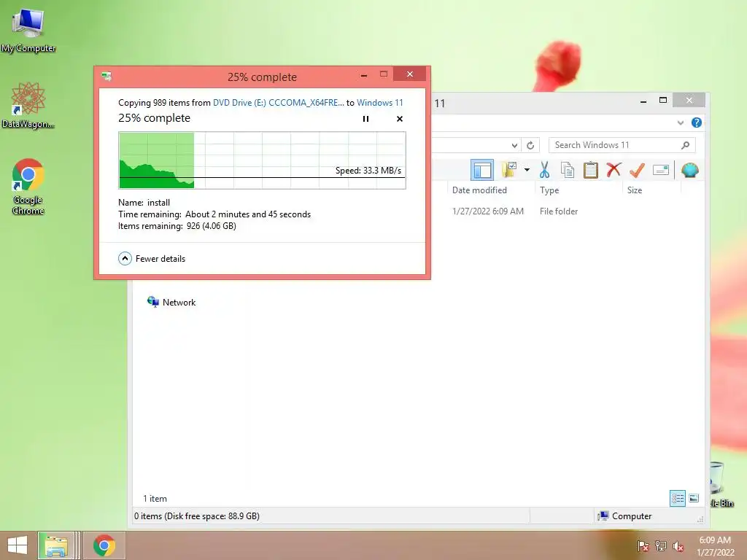The image size is (747, 560).
Task: Click the Computer status bar entry
Action: pos(625,516)
